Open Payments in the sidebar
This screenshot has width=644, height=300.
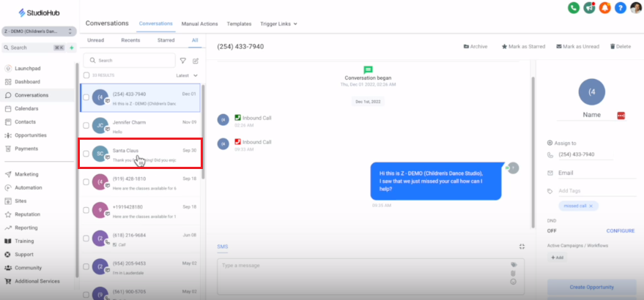pyautogui.click(x=26, y=149)
